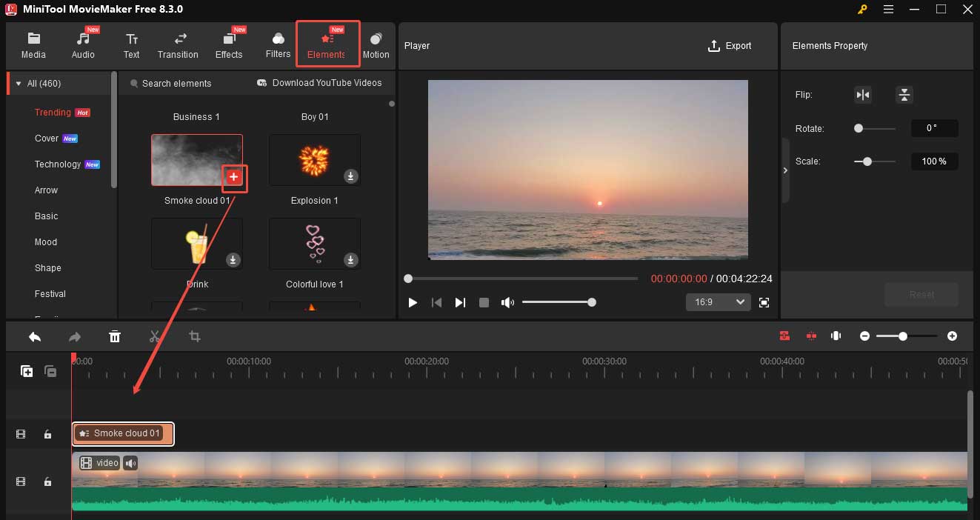The image size is (980, 520).
Task: Split clip with scissors tool
Action: pos(155,336)
